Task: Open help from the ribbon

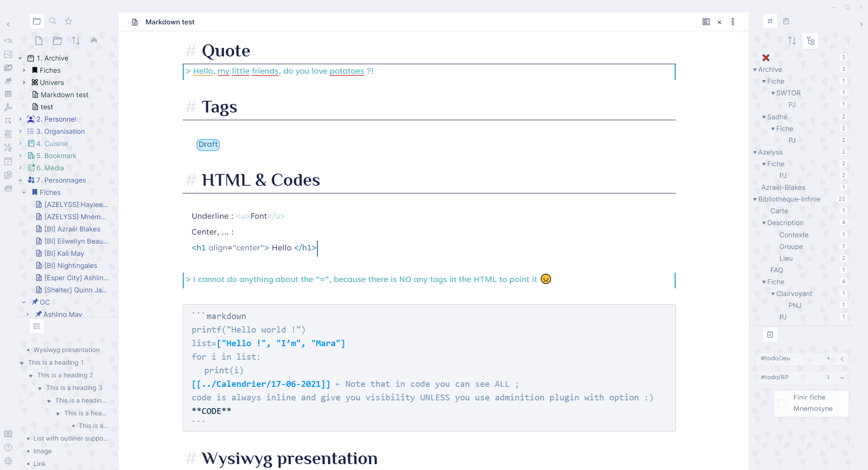Action: tap(8, 447)
